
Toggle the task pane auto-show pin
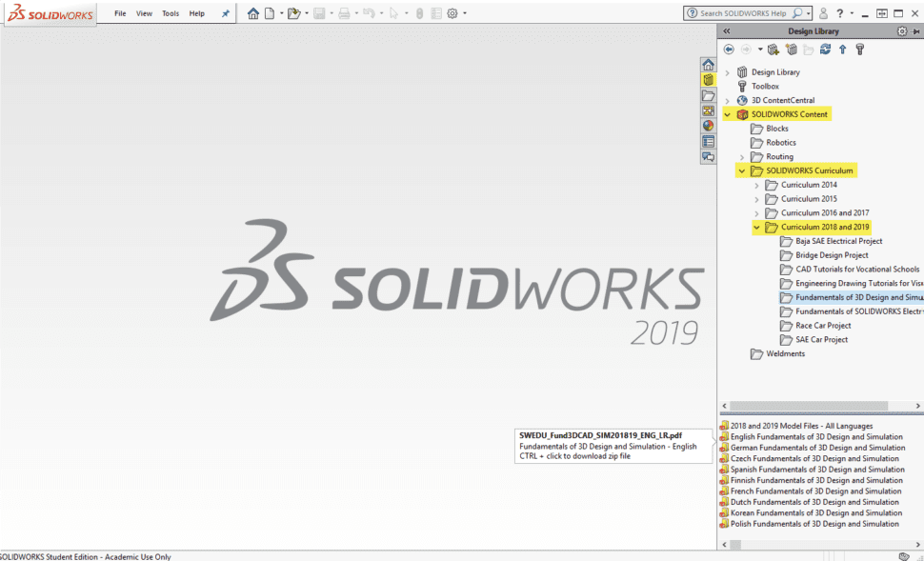pyautogui.click(x=915, y=31)
